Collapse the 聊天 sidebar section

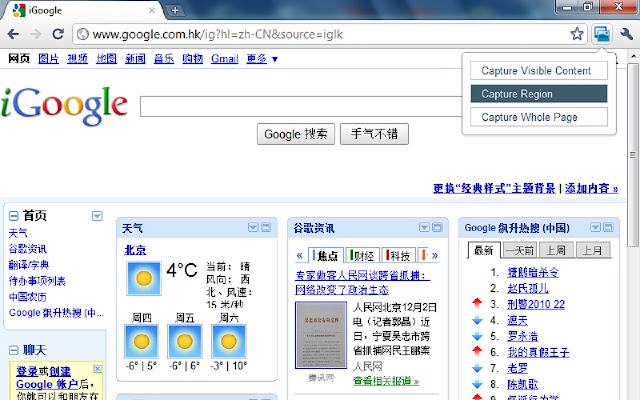(x=13, y=350)
